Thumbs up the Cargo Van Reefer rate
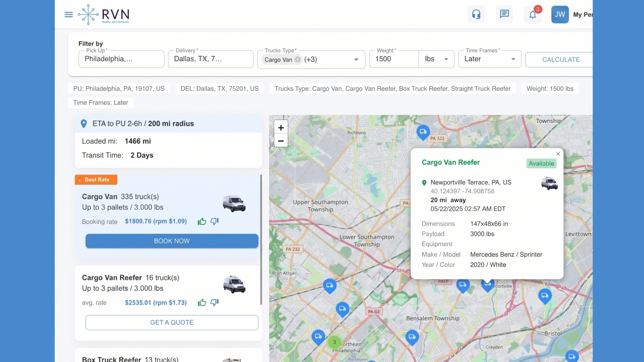The height and width of the screenshot is (362, 644). pyautogui.click(x=202, y=302)
